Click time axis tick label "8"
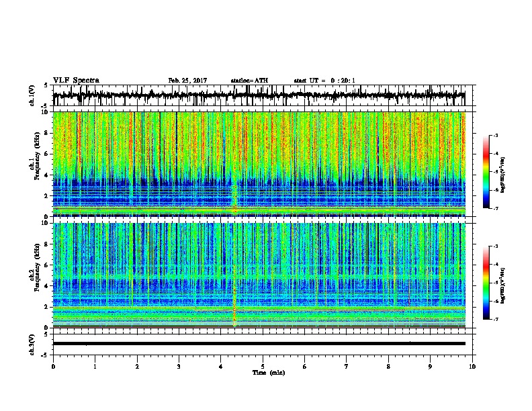This screenshot has height=411, width=532. point(388,367)
